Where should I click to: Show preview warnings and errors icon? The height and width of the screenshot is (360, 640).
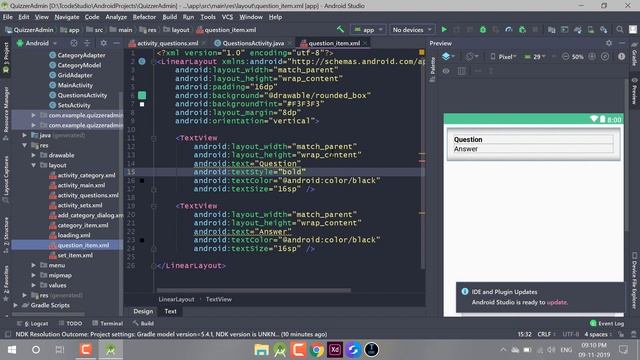coord(621,57)
